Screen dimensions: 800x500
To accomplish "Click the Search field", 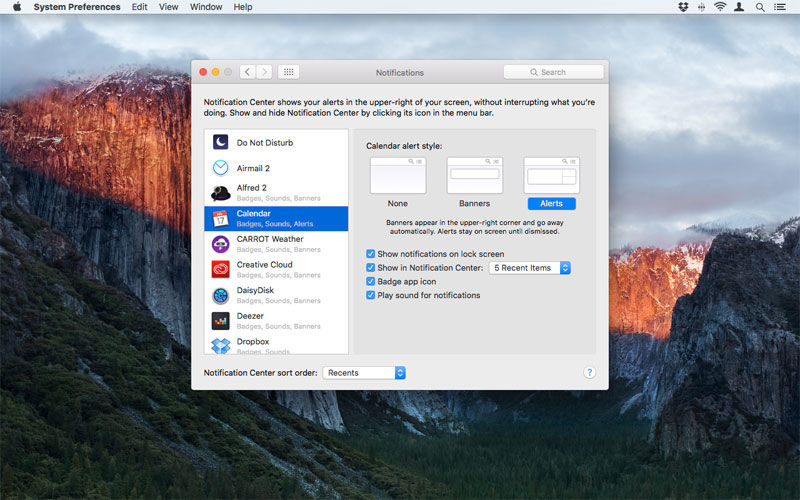I will click(x=554, y=72).
